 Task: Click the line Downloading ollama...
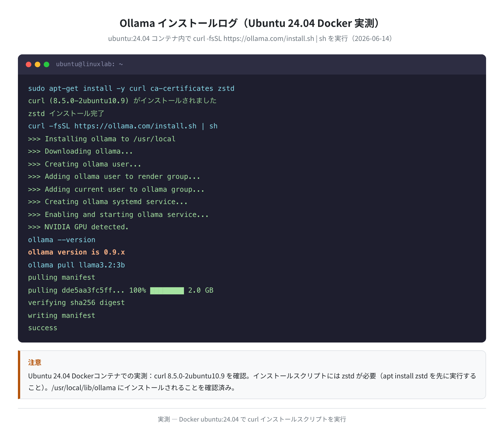point(80,151)
